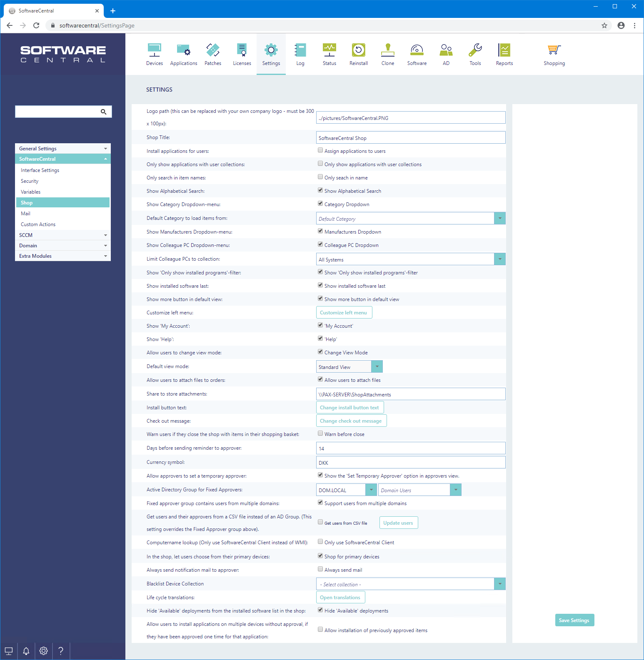Enable Assign applications to users checkbox

point(320,150)
